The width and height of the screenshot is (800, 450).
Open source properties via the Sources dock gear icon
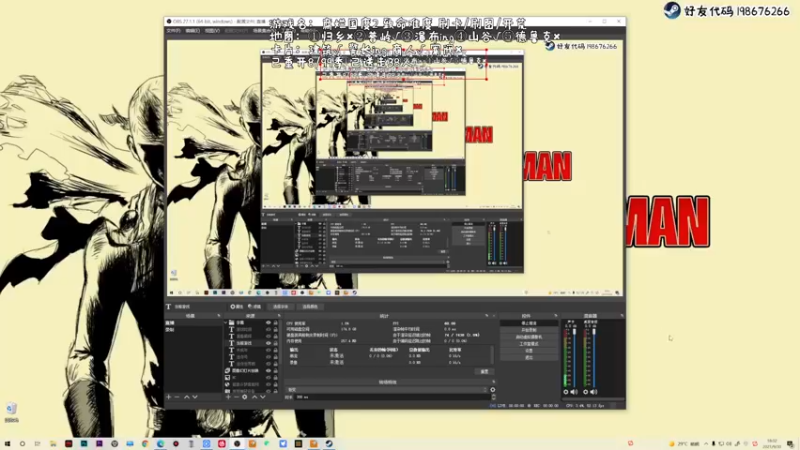(x=245, y=397)
